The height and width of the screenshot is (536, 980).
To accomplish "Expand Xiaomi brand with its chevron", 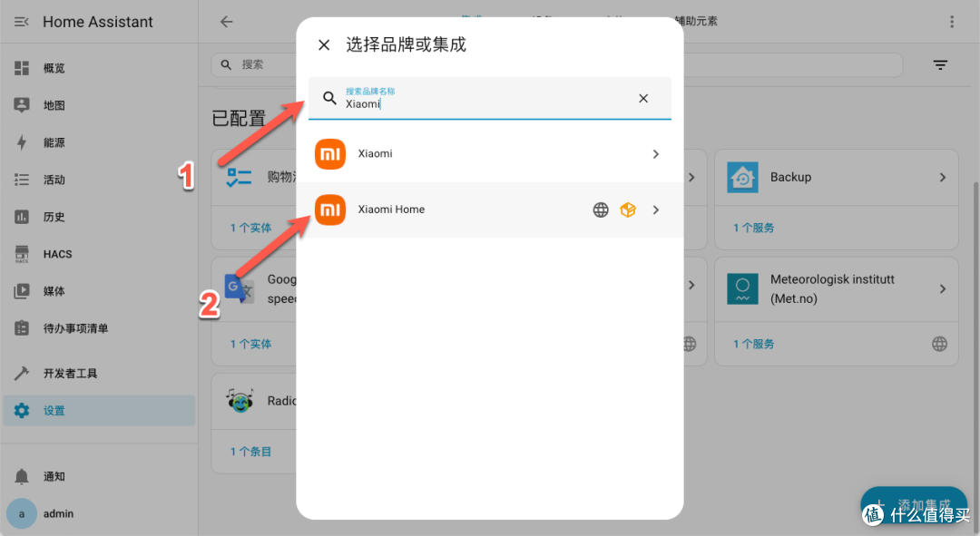I will [656, 153].
